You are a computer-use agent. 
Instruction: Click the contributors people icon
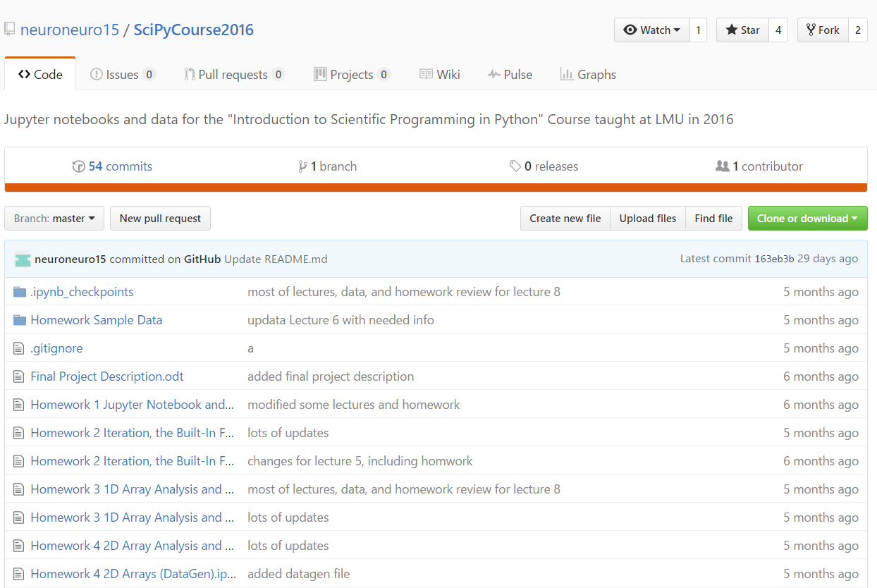(x=722, y=166)
